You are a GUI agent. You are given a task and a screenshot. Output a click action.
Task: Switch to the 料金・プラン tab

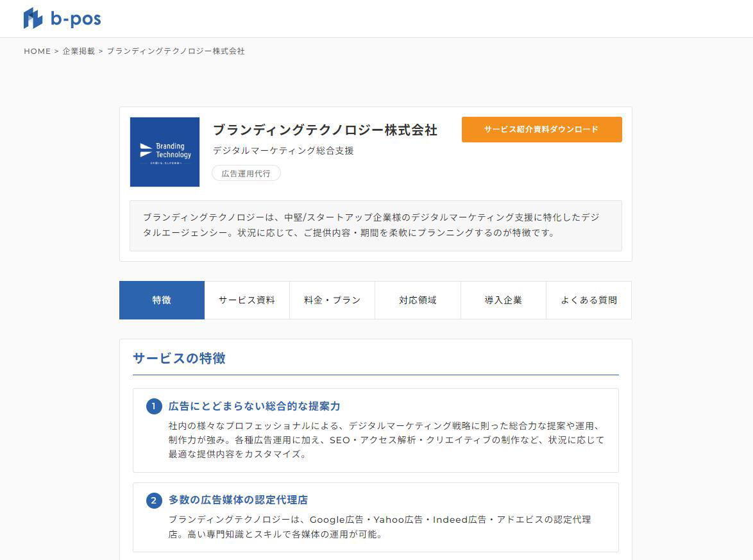[x=332, y=300]
